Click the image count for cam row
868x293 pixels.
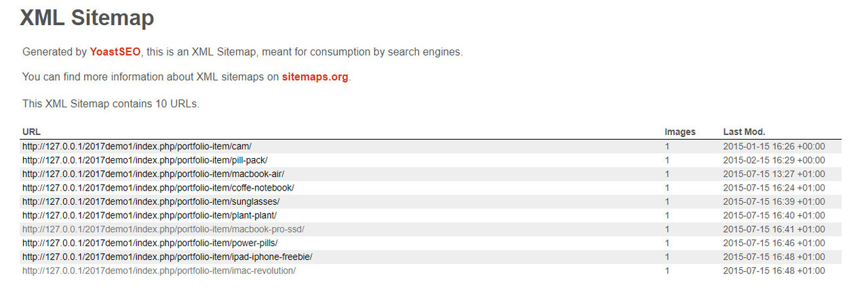pos(667,146)
